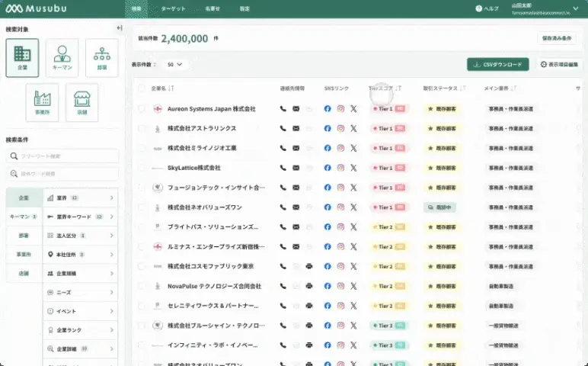588x366 pixels.
Task: Check the SkyLattice株式会社 row checkbox
Action: click(142, 168)
